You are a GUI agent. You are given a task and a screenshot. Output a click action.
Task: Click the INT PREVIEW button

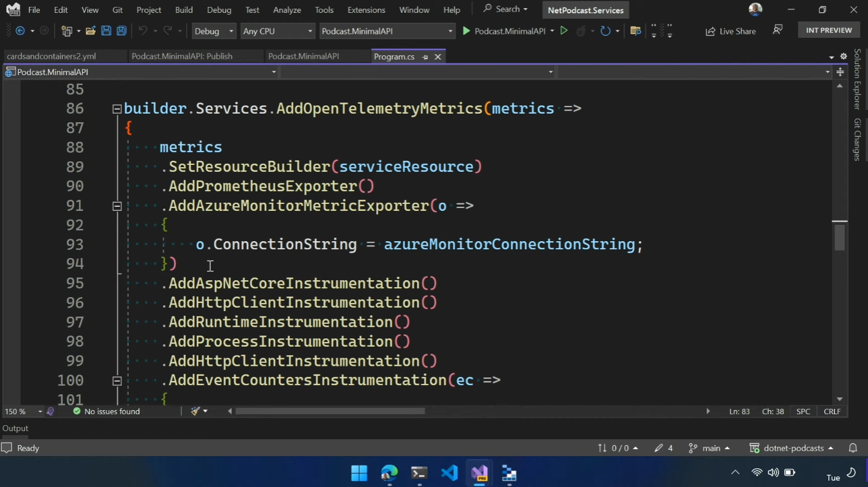828,30
